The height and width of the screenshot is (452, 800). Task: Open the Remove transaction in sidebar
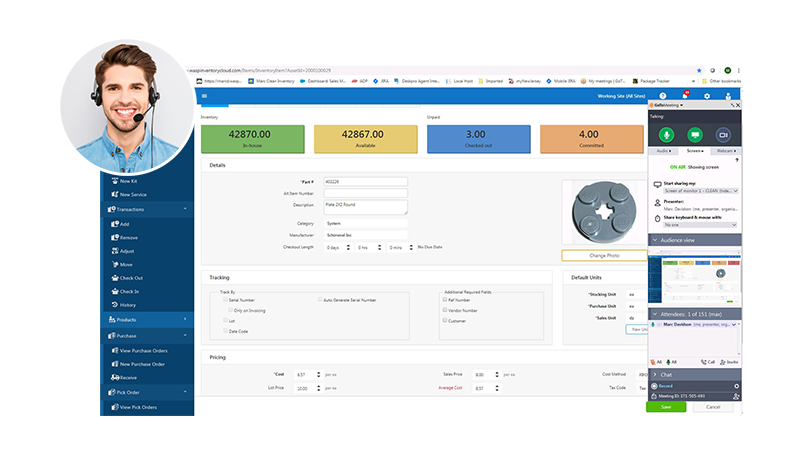[x=124, y=238]
